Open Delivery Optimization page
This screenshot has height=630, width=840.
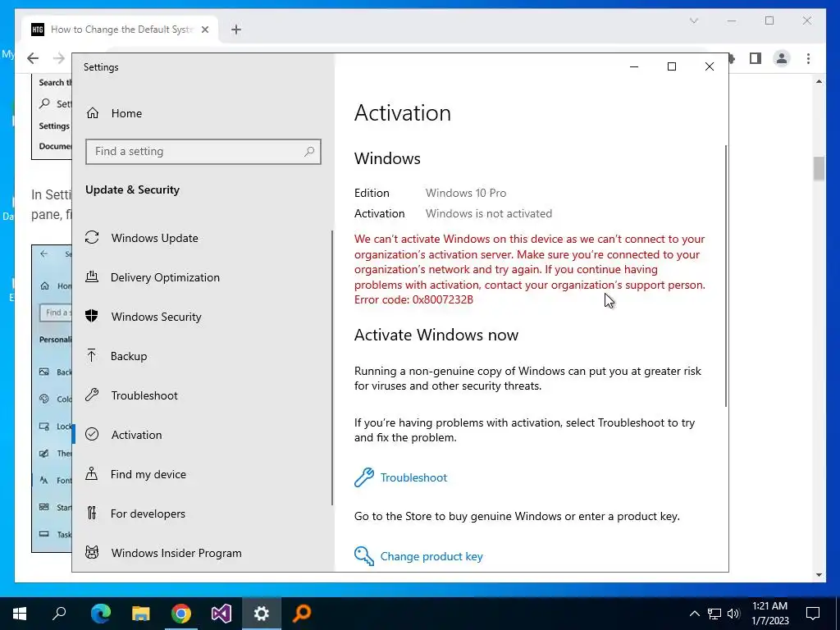(x=164, y=277)
